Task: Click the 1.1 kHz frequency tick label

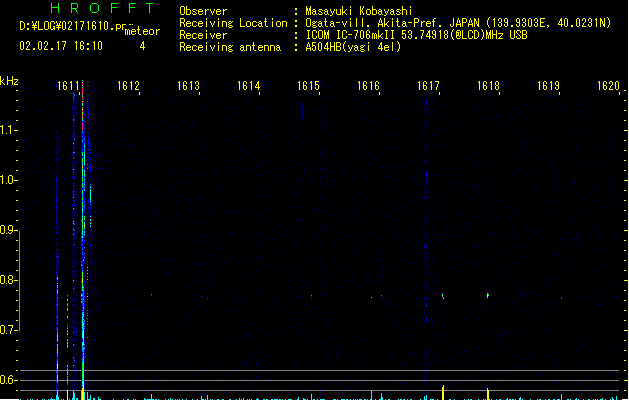Action: [8, 130]
